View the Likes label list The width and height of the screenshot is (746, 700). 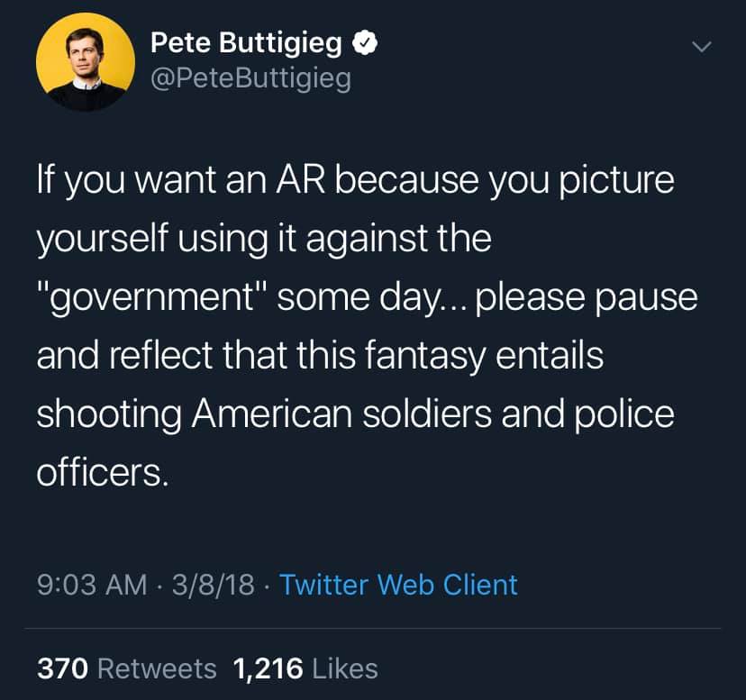(x=345, y=668)
